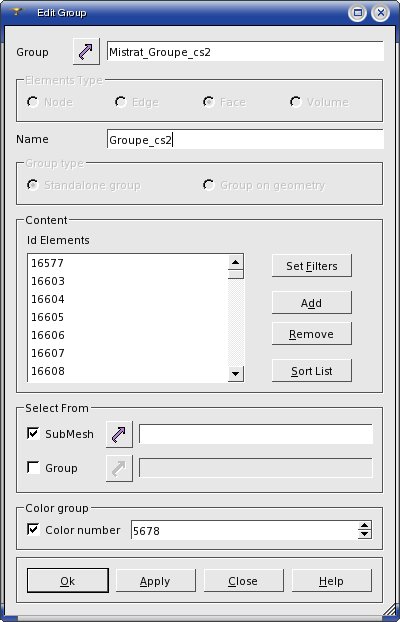The height and width of the screenshot is (622, 400).
Task: Enable the Group checkbox in Select From
Action: point(34,468)
